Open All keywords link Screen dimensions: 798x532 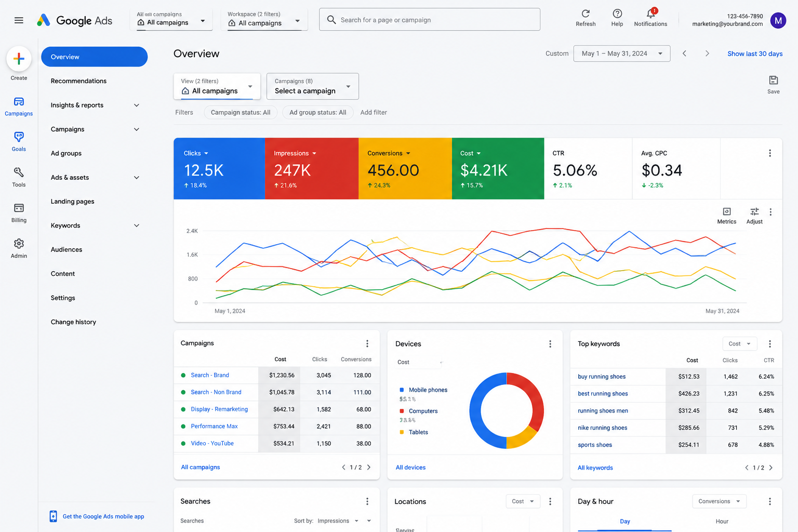595,468
